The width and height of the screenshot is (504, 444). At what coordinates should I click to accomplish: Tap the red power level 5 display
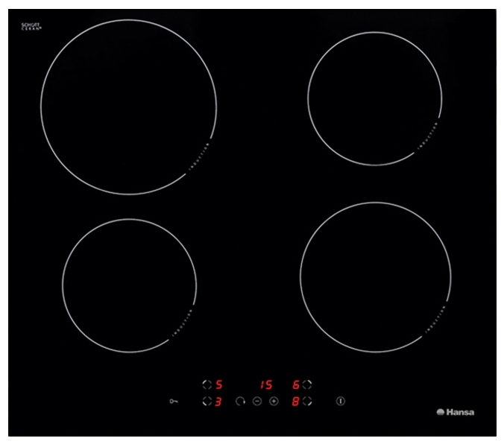tap(219, 385)
